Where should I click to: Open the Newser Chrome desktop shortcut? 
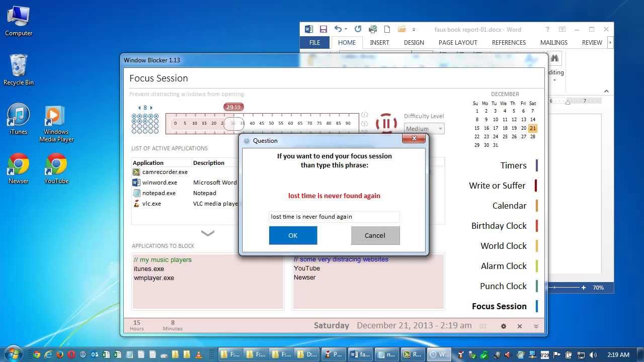(x=19, y=169)
